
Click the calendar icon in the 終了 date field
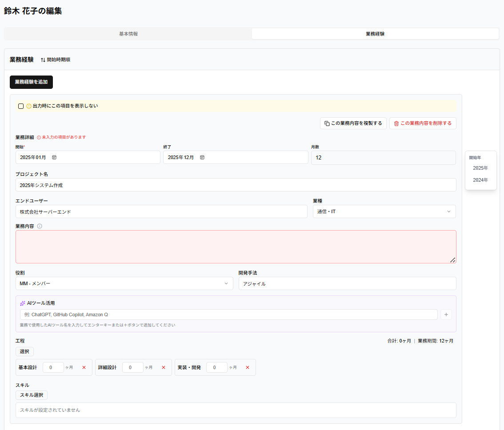click(202, 157)
